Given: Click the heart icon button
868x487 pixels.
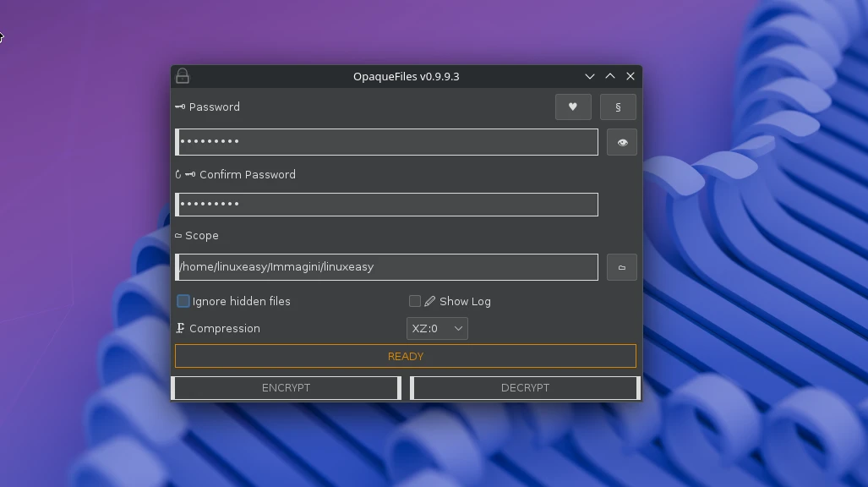Looking at the screenshot, I should coord(573,107).
